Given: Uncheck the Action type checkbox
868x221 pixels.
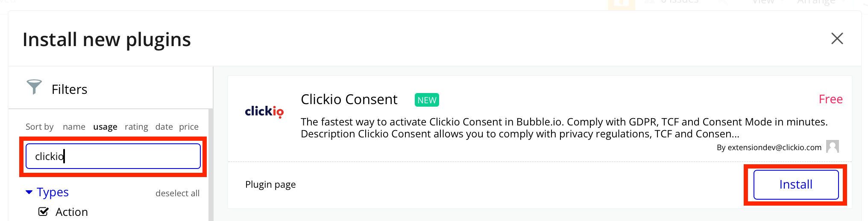Looking at the screenshot, I should coord(44,212).
